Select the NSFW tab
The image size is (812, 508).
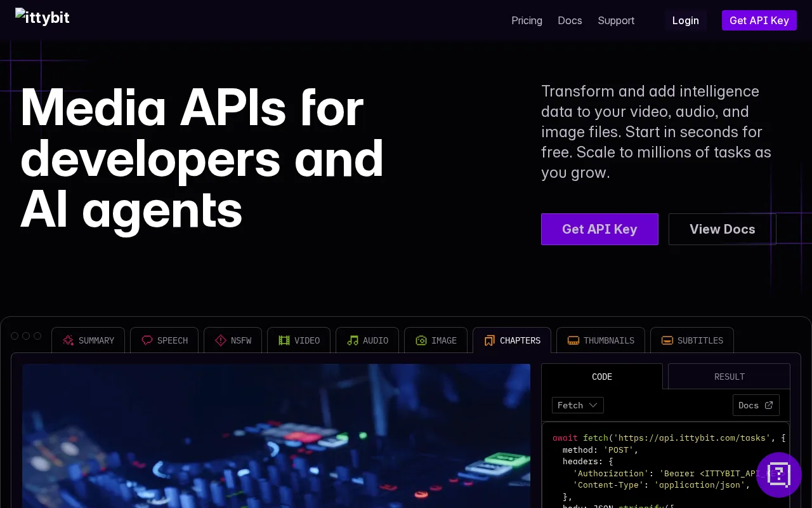[233, 340]
